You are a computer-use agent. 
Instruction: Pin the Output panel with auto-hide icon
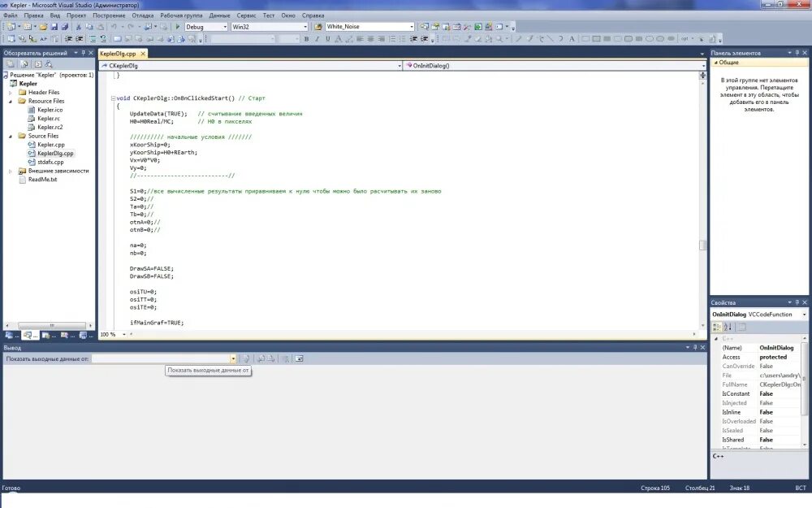click(x=695, y=347)
